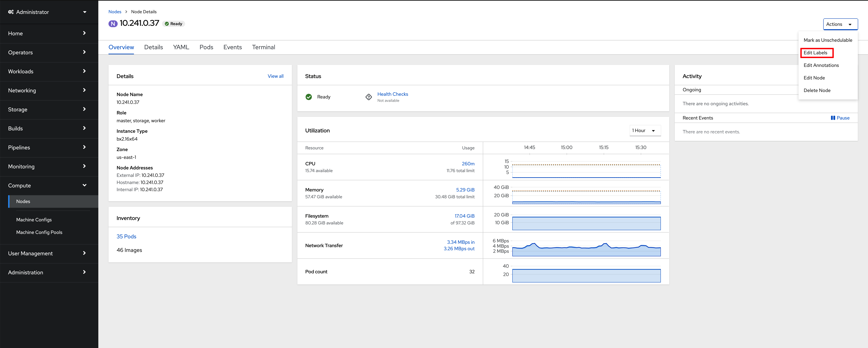This screenshot has width=868, height=348.
Task: Click the External IP address value
Action: [153, 175]
